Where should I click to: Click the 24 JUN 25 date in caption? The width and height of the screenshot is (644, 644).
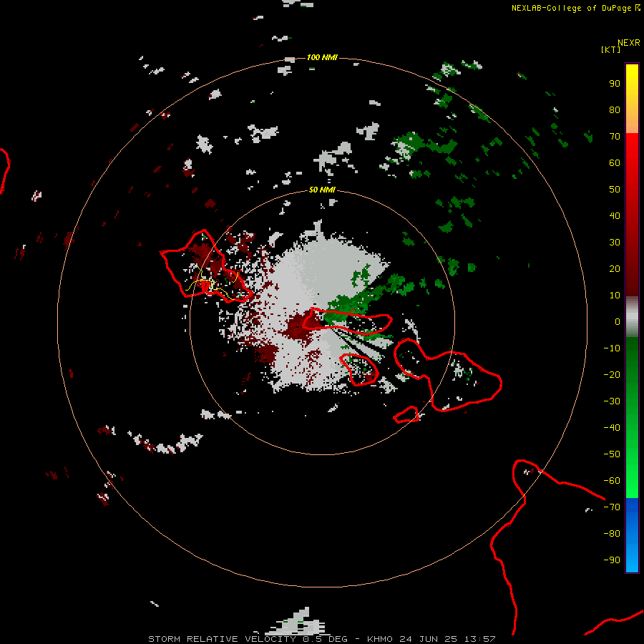point(429,639)
